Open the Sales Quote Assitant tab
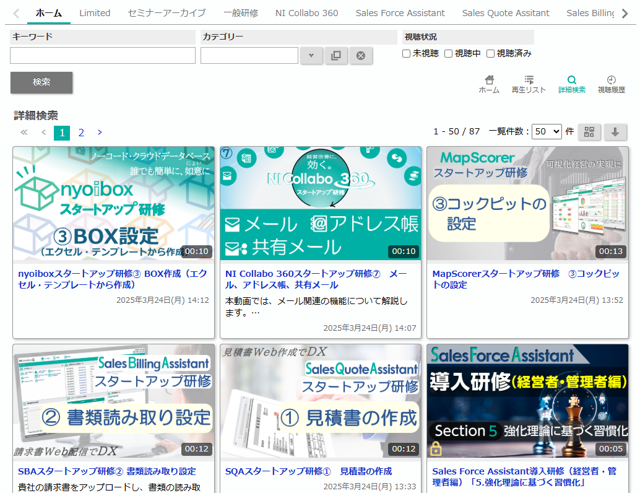This screenshot has height=493, width=640. [505, 13]
